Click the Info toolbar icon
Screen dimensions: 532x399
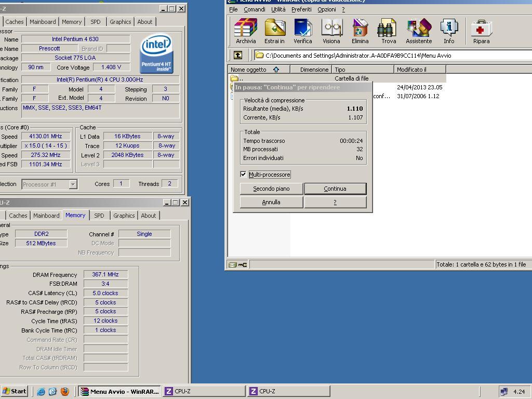point(449,31)
